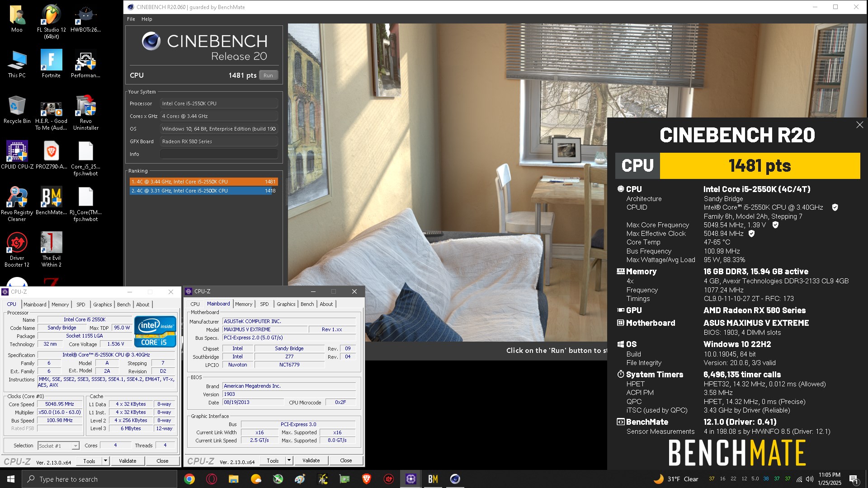The width and height of the screenshot is (868, 488).
Task: Launch the CPUID CPU-Z desktop shortcut
Action: 17,155
